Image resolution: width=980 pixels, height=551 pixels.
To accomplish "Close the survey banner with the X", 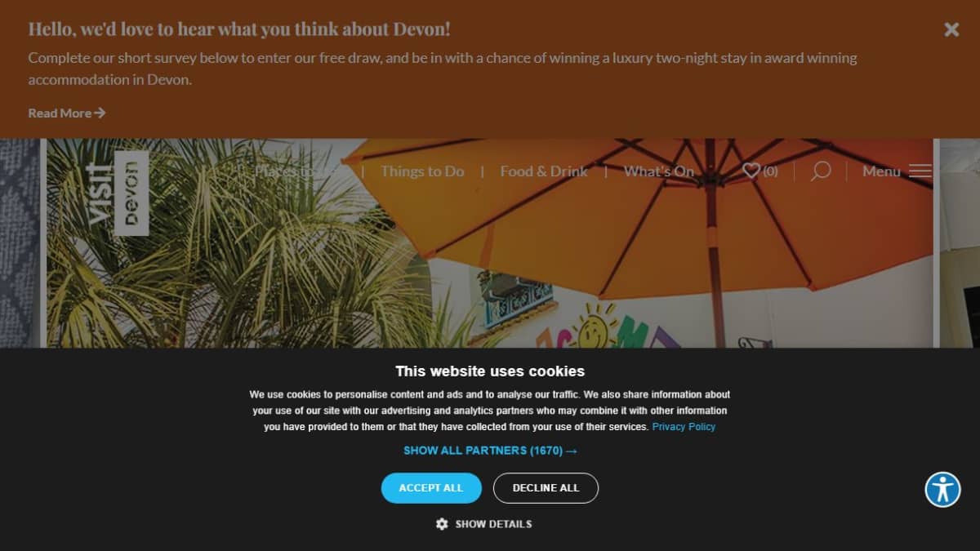I will point(951,29).
